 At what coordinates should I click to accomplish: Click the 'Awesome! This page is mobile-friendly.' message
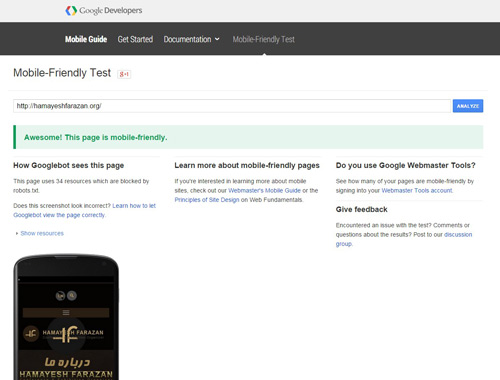point(96,137)
